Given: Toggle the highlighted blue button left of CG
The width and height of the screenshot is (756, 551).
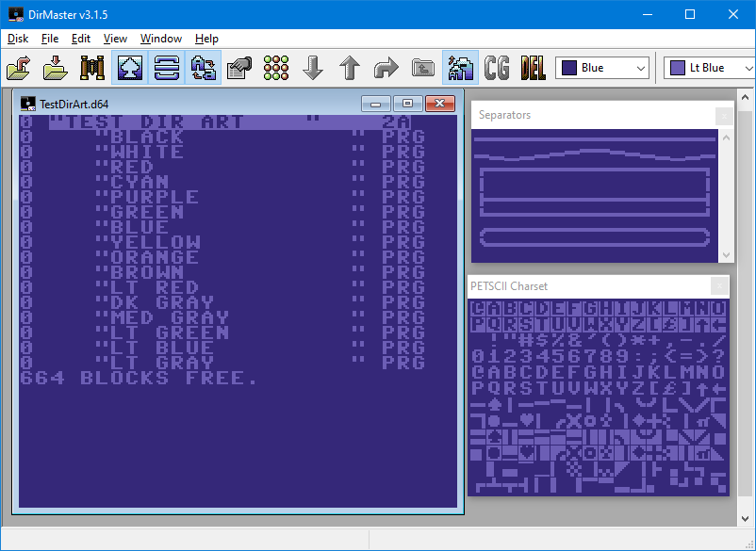Looking at the screenshot, I should [460, 68].
